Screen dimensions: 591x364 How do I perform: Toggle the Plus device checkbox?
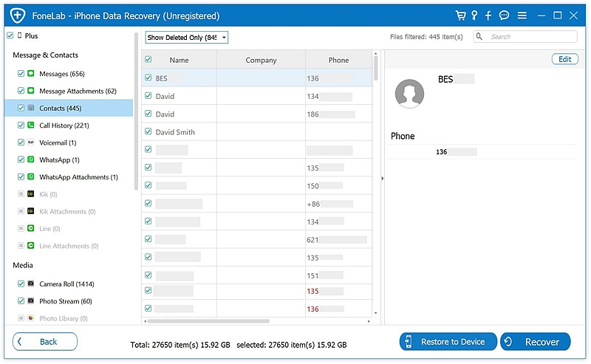(10, 35)
